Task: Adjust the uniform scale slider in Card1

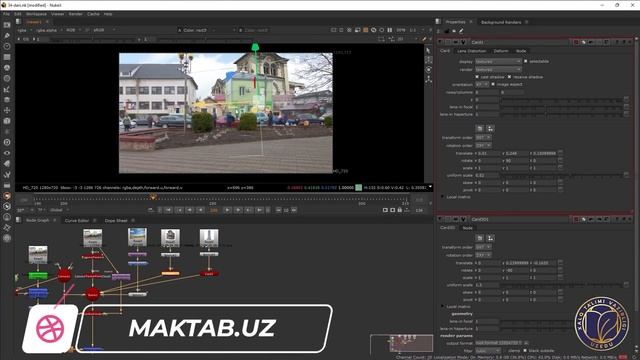Action: coord(561,175)
